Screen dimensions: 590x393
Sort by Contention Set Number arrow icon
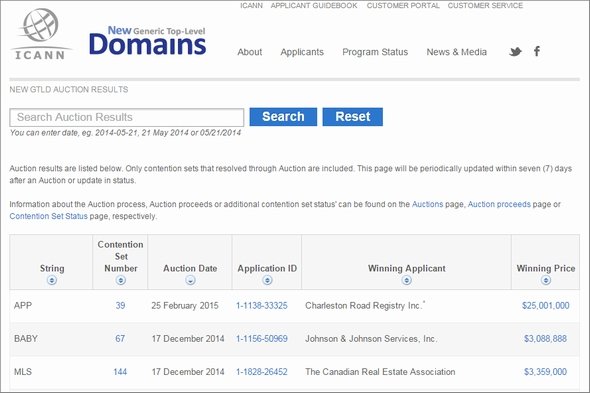click(120, 280)
